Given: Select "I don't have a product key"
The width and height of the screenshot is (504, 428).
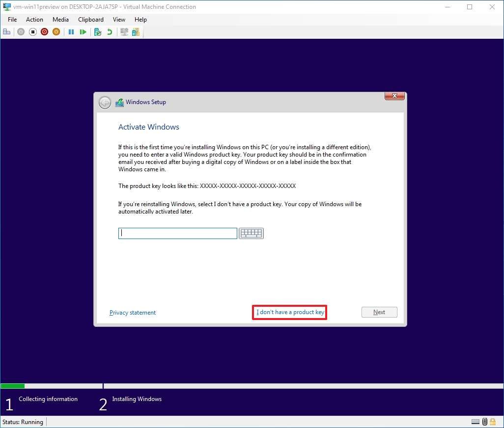Looking at the screenshot, I should point(289,312).
